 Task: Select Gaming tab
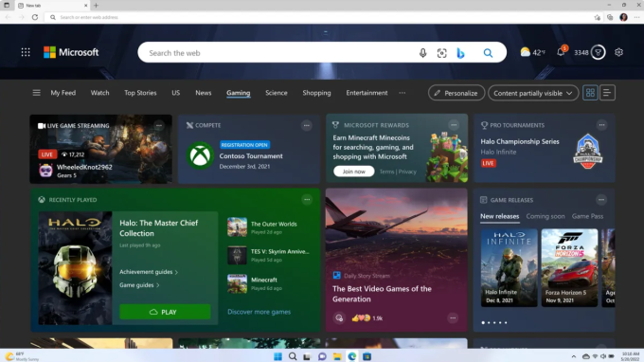coord(239,93)
